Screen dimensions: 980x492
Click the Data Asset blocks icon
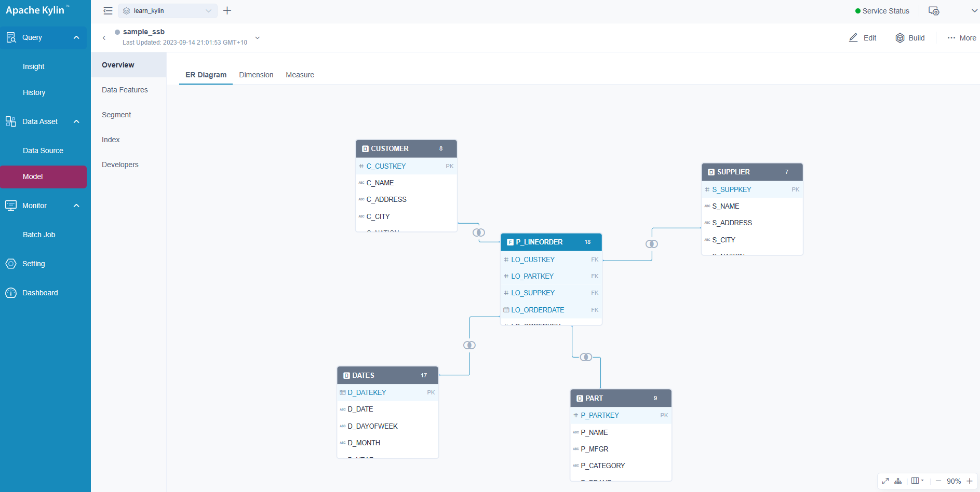point(11,121)
